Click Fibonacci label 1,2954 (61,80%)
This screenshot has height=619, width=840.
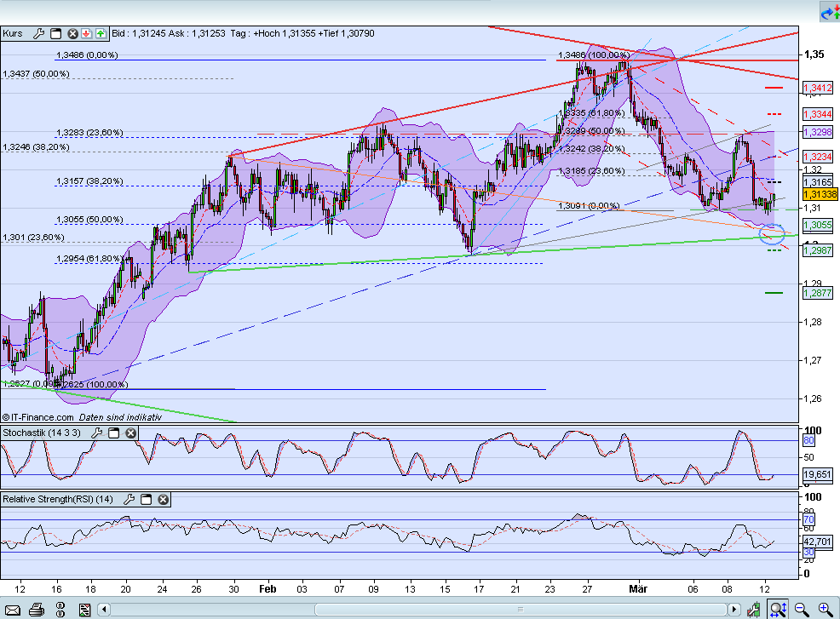pyautogui.click(x=89, y=259)
